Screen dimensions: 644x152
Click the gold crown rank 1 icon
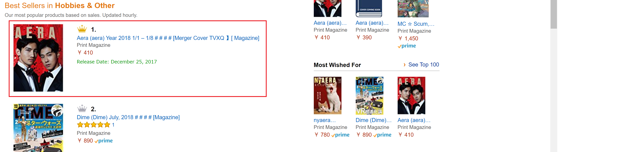click(82, 29)
